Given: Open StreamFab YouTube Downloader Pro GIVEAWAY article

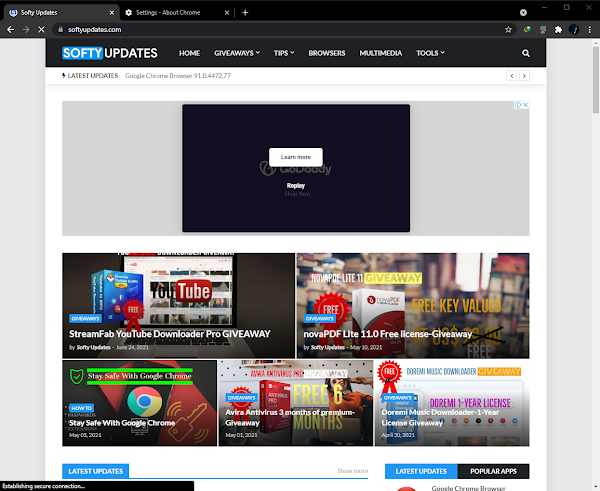Looking at the screenshot, I should coord(170,334).
